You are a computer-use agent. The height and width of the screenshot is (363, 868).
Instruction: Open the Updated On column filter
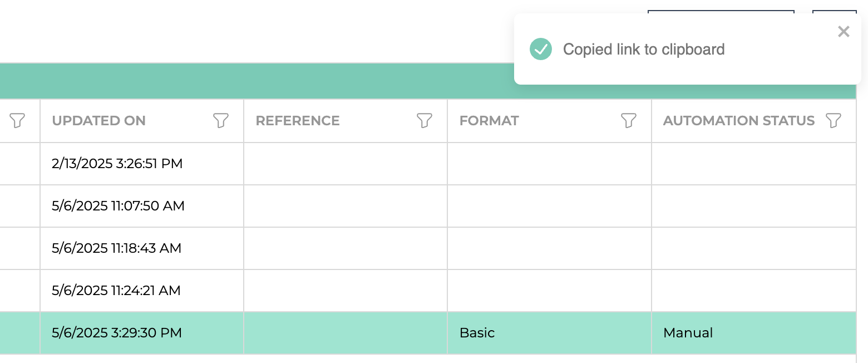click(221, 120)
